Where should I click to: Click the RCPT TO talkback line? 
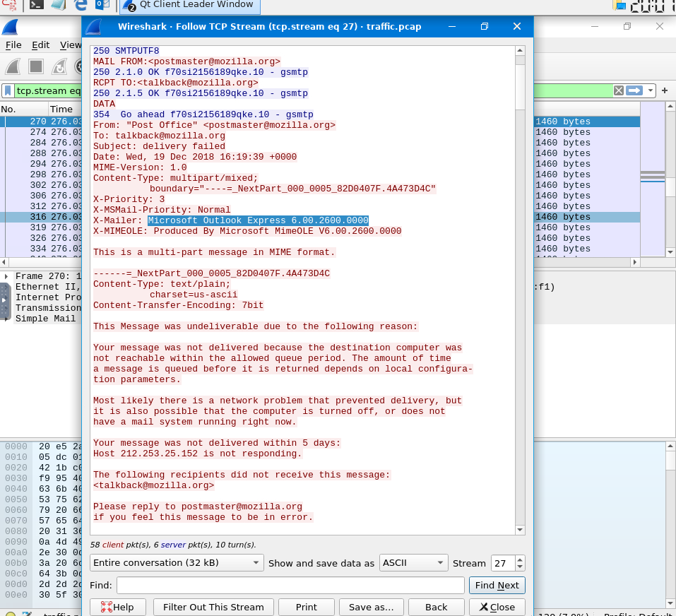[x=175, y=83]
